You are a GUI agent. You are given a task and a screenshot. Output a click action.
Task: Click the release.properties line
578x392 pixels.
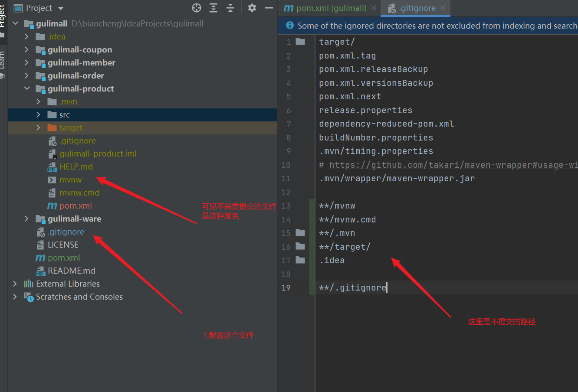tap(365, 110)
